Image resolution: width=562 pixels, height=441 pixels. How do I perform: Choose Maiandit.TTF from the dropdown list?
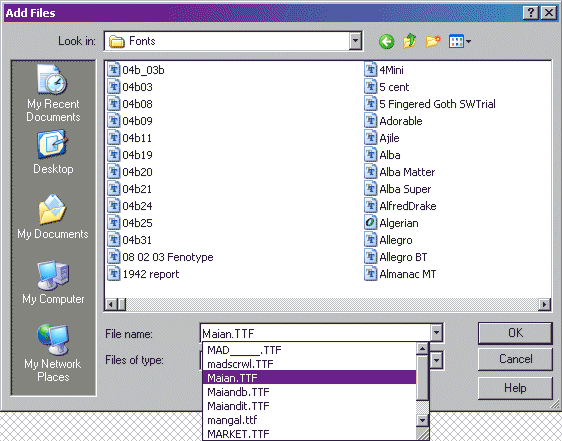coord(309,406)
